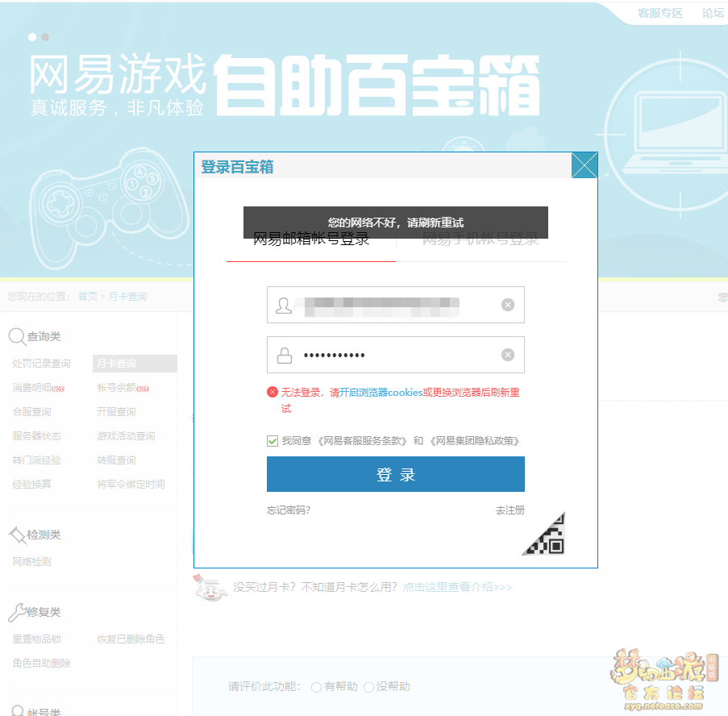Open 将军令绑定时间 in sidebar
This screenshot has height=716, width=728.
click(x=131, y=485)
